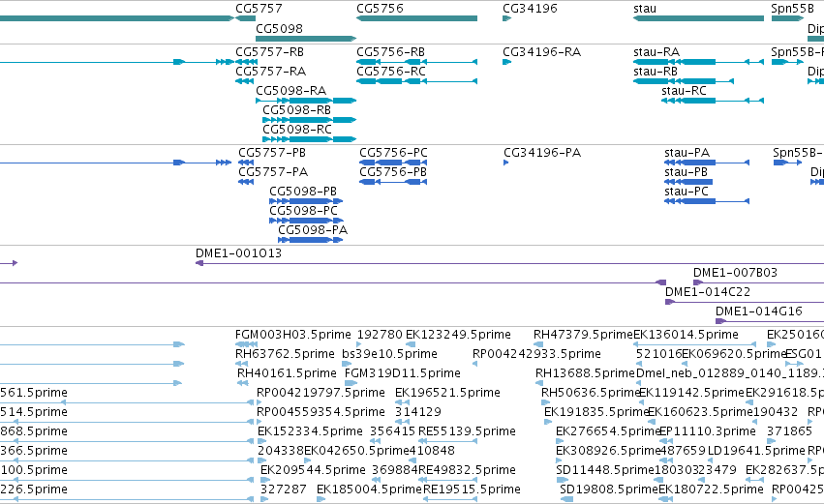Select protein CG5756-PB
This screenshot has width=824, height=504.
pyautogui.click(x=393, y=172)
